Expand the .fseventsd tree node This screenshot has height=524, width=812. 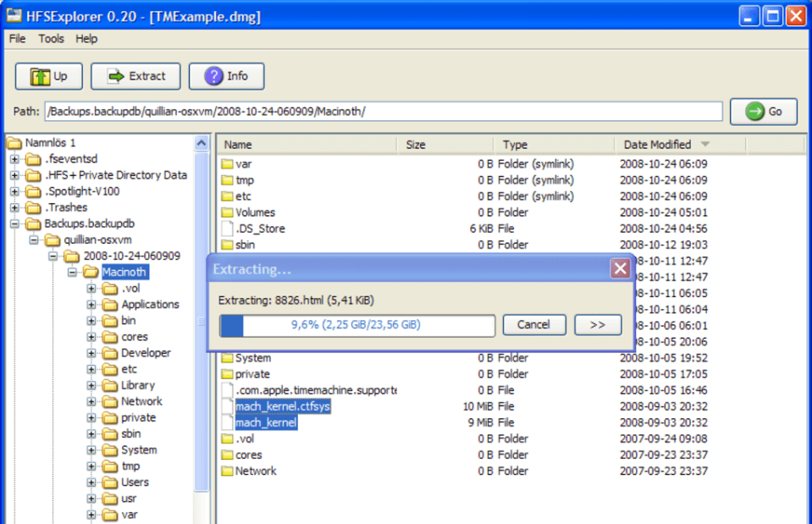pyautogui.click(x=14, y=159)
